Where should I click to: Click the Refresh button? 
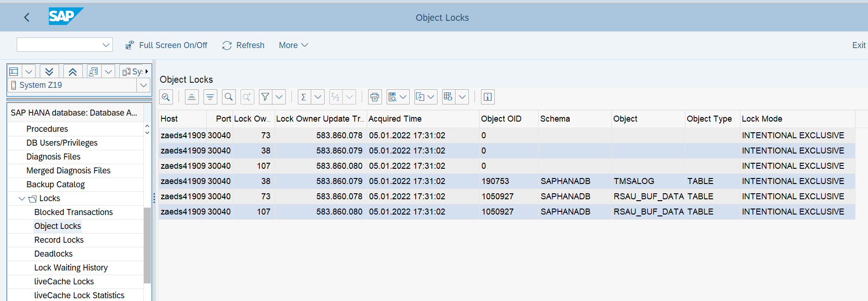(x=243, y=45)
